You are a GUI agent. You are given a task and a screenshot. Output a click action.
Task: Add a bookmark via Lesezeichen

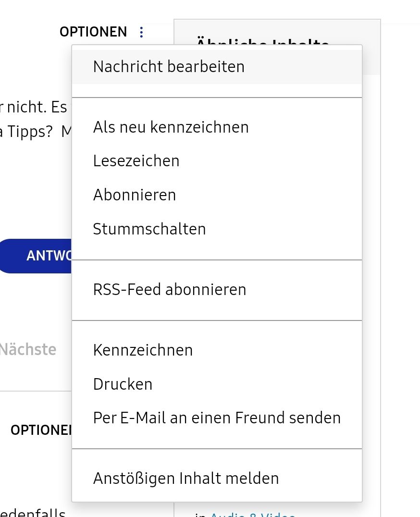(x=136, y=161)
